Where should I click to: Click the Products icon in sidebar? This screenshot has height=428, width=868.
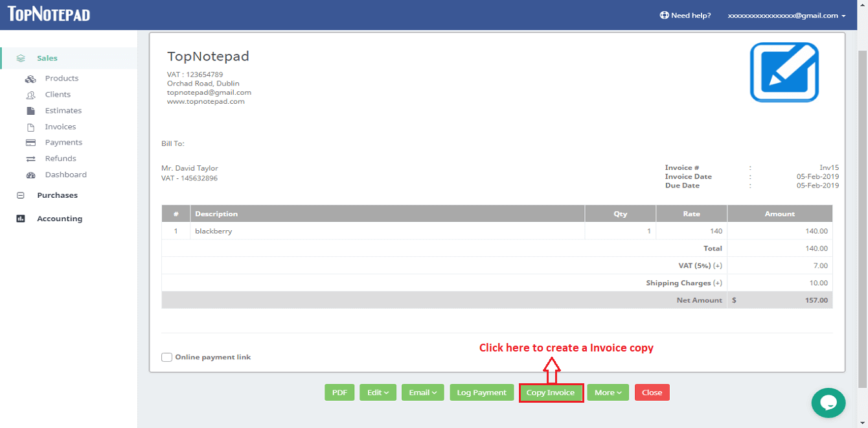pos(30,78)
